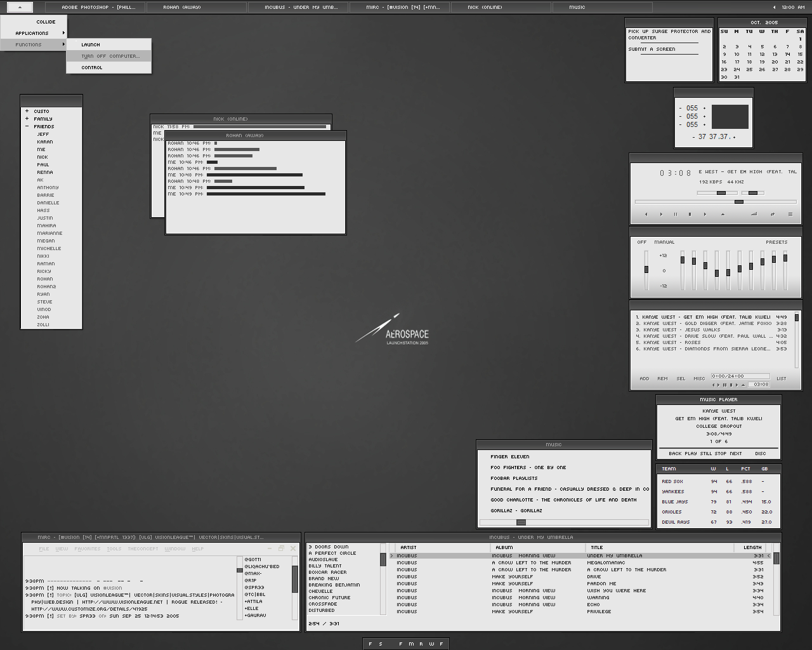Viewport: 812px width, 650px height.
Task: Select Foo Fighters - One By One entry
Action: pos(528,467)
